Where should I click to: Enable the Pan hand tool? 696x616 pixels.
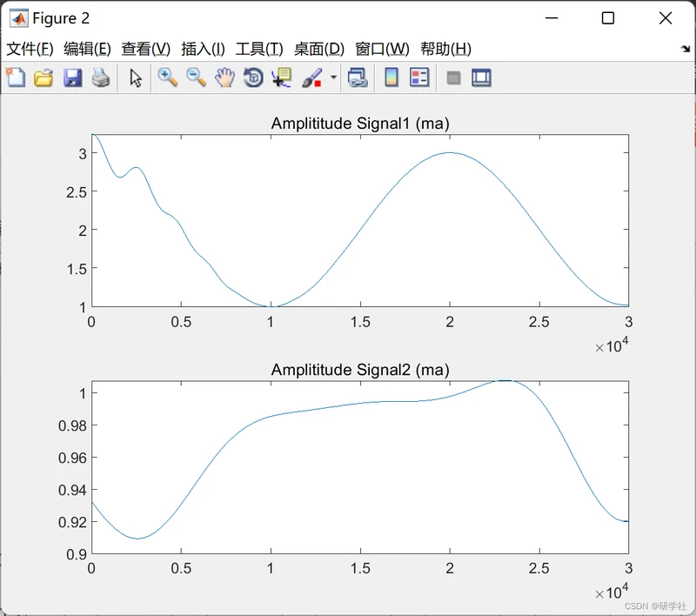224,77
